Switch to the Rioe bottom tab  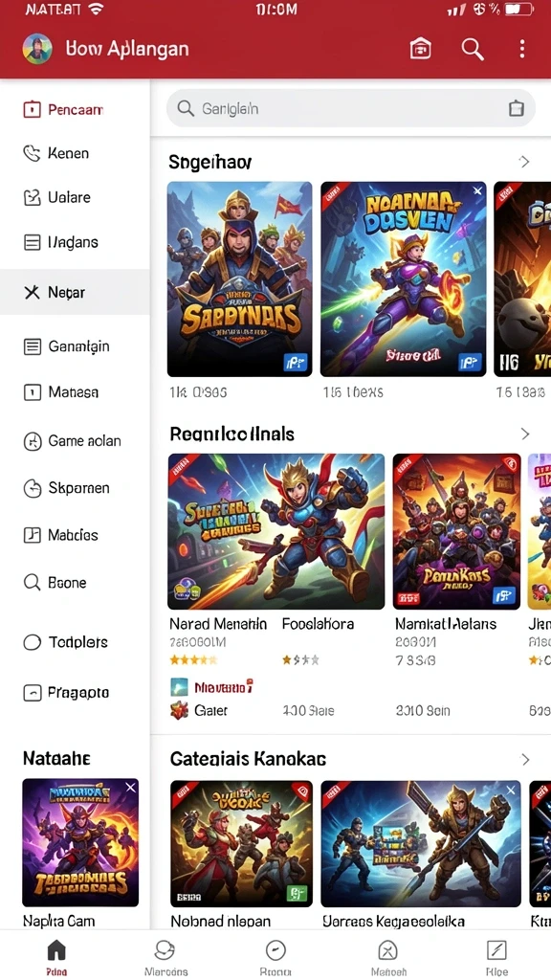coord(496,957)
